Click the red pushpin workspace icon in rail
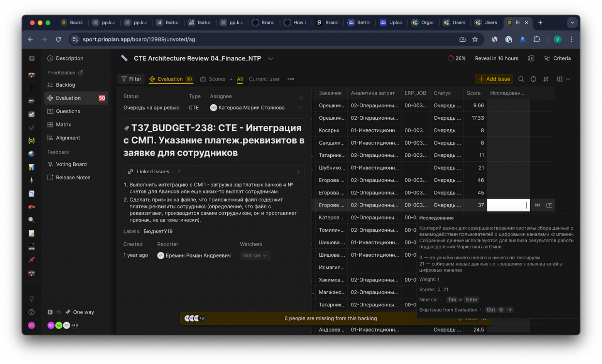Viewport: 602px width, 364px height. (32, 259)
